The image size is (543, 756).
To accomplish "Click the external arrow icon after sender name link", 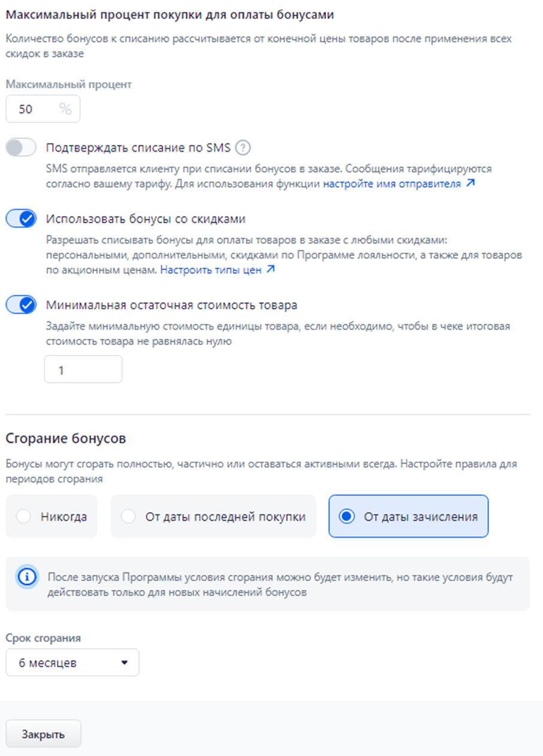I will pyautogui.click(x=470, y=183).
